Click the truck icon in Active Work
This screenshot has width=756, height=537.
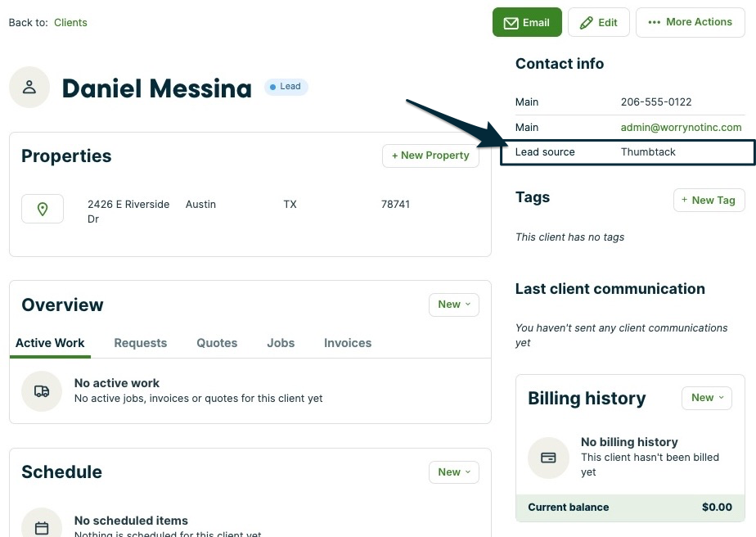(42, 391)
